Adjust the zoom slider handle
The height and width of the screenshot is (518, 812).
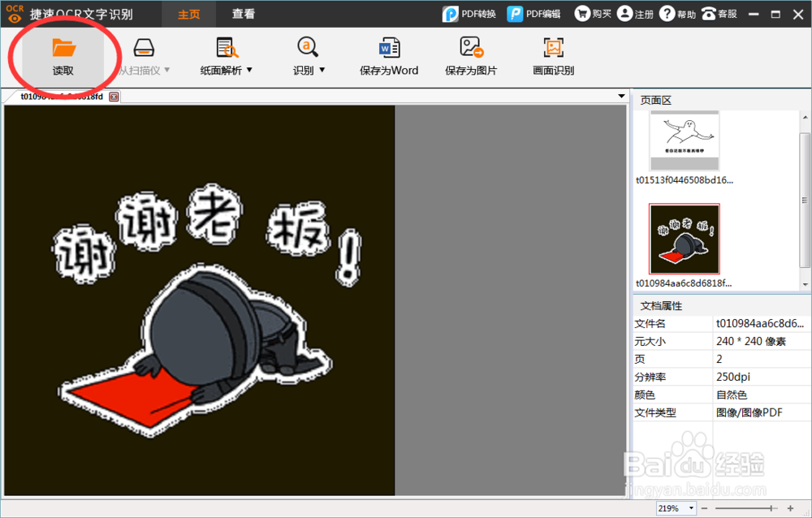(x=771, y=509)
